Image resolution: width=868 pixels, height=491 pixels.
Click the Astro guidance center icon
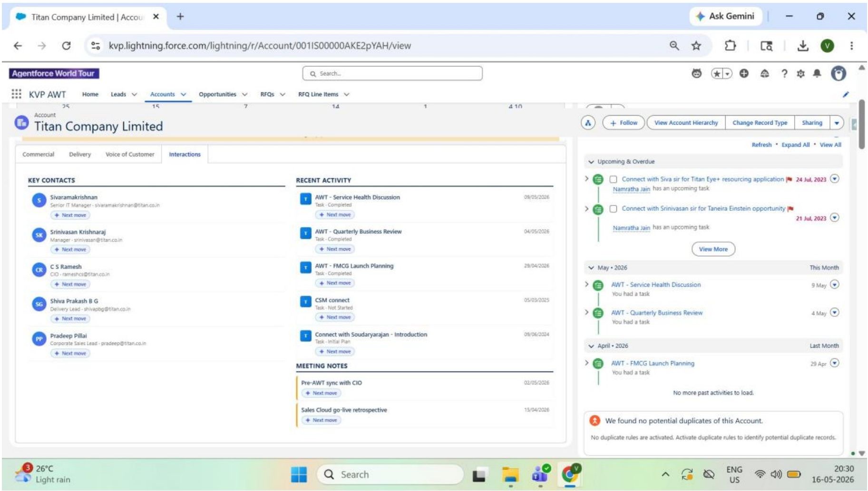[697, 73]
